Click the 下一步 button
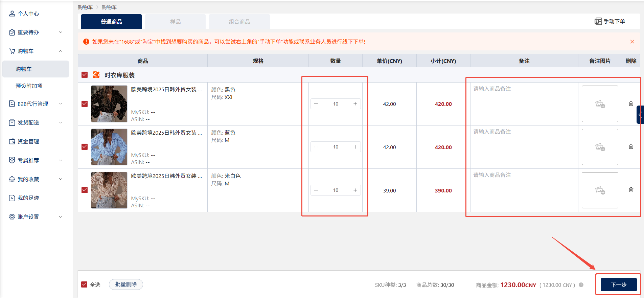 pyautogui.click(x=619, y=284)
